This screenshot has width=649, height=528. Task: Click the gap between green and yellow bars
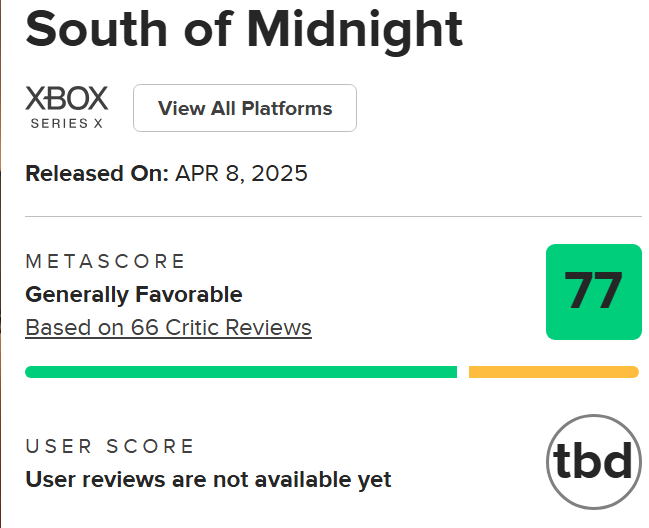[x=463, y=372]
